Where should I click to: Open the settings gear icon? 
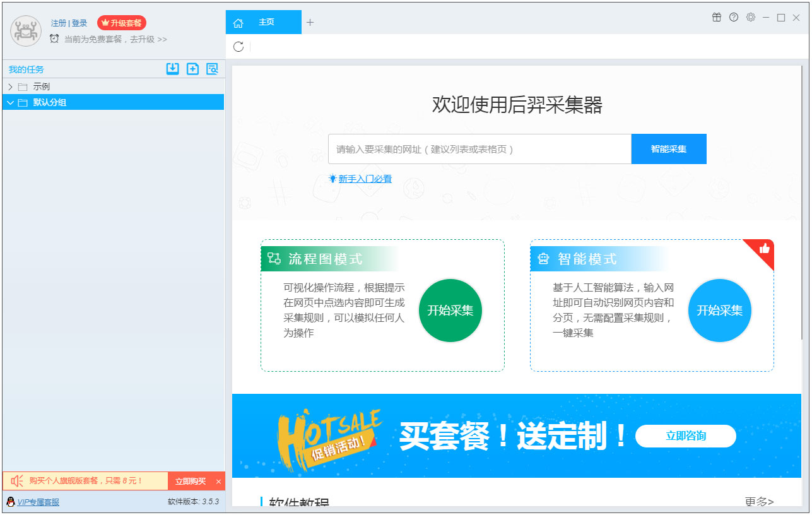point(750,18)
